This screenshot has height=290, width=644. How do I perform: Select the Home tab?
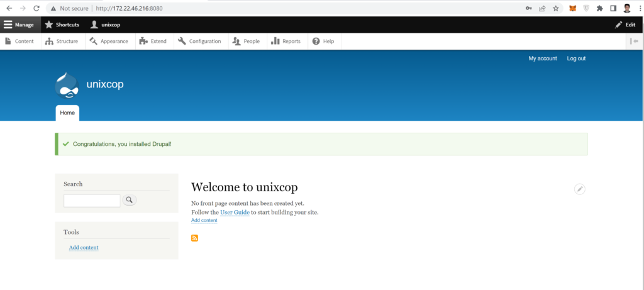click(67, 113)
